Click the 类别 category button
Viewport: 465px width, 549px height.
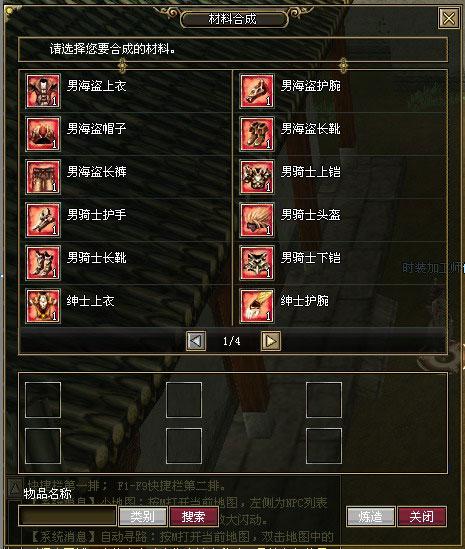143,516
